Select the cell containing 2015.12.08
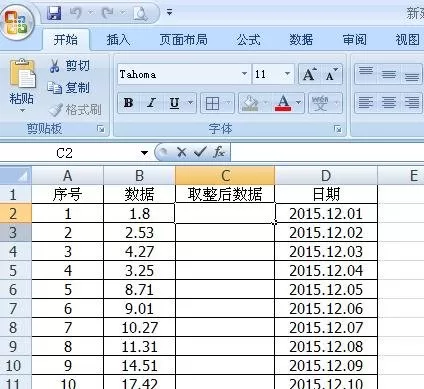 326,346
